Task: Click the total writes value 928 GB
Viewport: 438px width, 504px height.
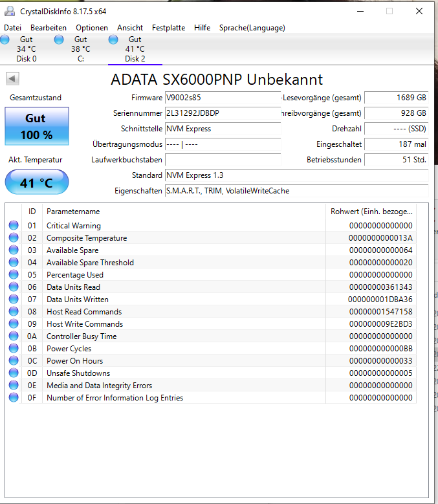Action: pyautogui.click(x=396, y=113)
